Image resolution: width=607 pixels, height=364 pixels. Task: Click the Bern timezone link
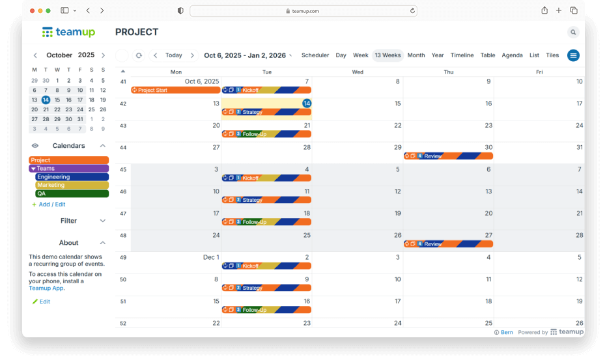click(506, 332)
